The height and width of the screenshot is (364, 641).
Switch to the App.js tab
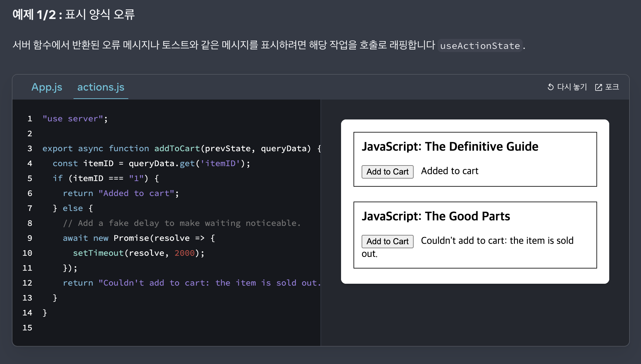pos(47,87)
